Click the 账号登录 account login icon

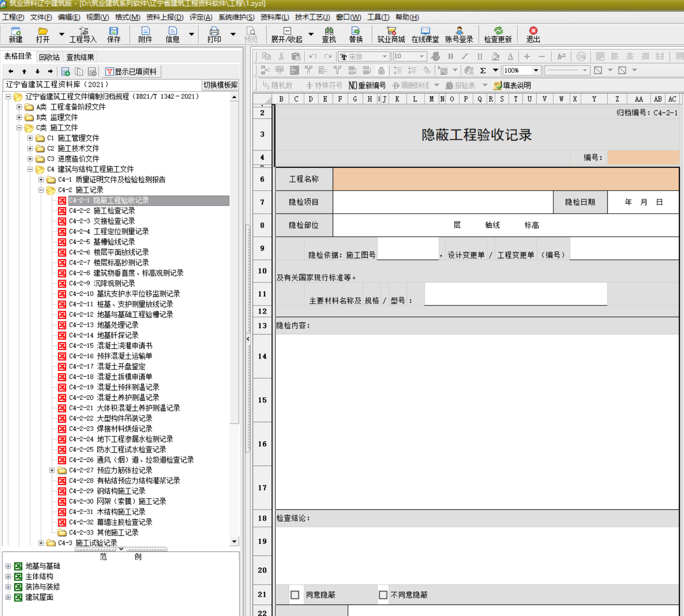coord(459,35)
